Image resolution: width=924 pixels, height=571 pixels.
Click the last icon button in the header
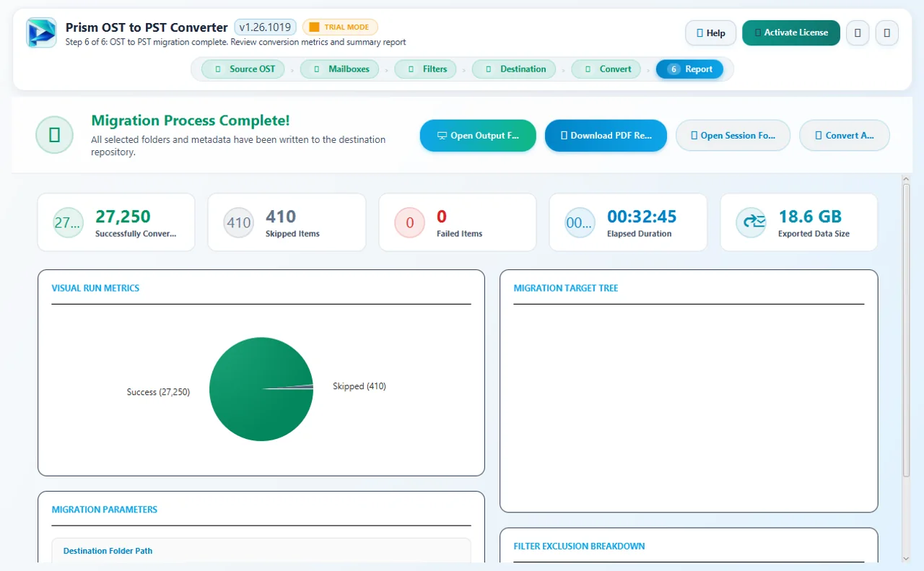tap(887, 33)
